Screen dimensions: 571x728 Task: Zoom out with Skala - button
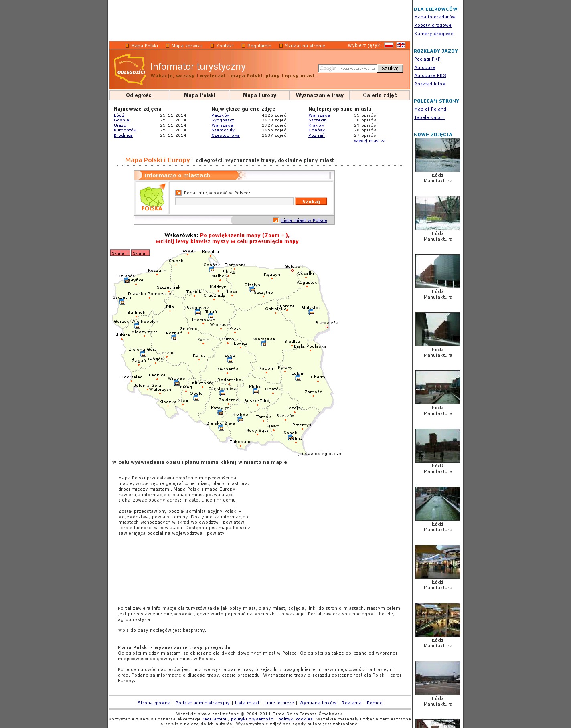pyautogui.click(x=140, y=253)
